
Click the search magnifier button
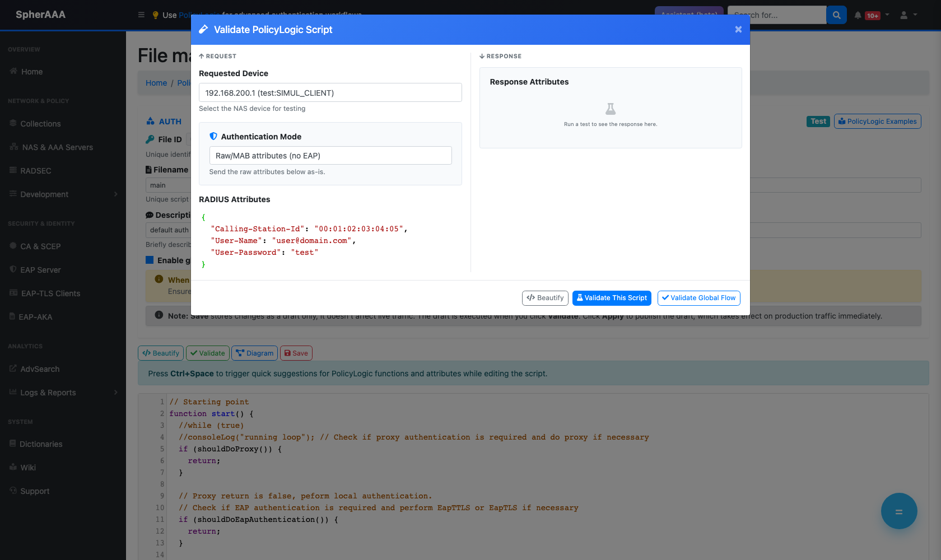point(836,15)
